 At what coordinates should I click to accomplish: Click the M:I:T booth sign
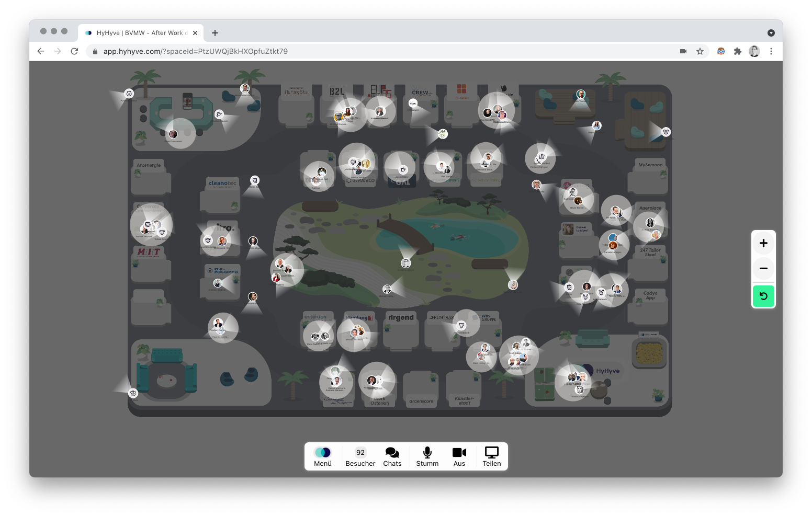(x=149, y=252)
